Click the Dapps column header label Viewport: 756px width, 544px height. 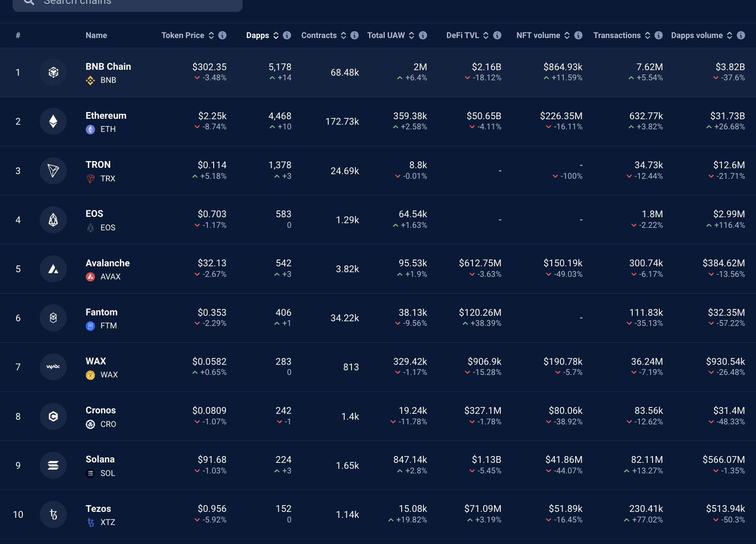tap(258, 36)
